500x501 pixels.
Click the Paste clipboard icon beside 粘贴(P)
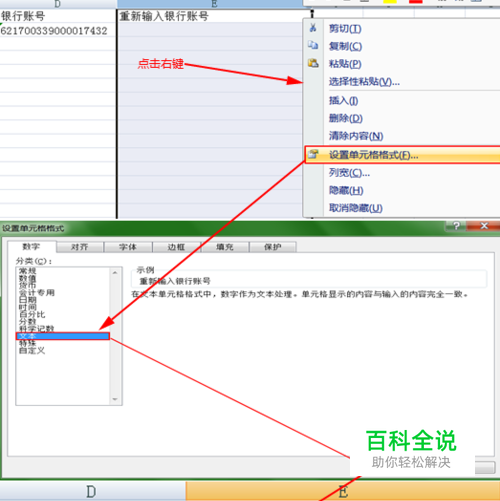(x=313, y=63)
